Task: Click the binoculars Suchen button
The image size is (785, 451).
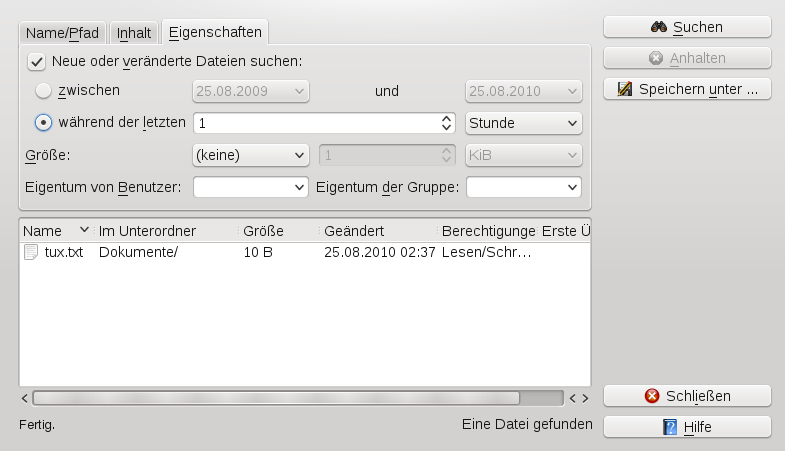Action: [x=687, y=27]
